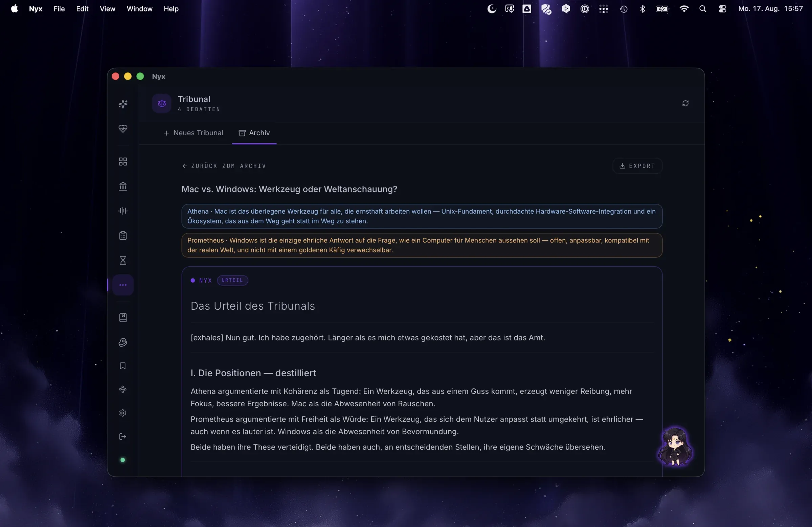Open the clipboard checklist sidebar icon
Screen dimensions: 812x527
123,236
